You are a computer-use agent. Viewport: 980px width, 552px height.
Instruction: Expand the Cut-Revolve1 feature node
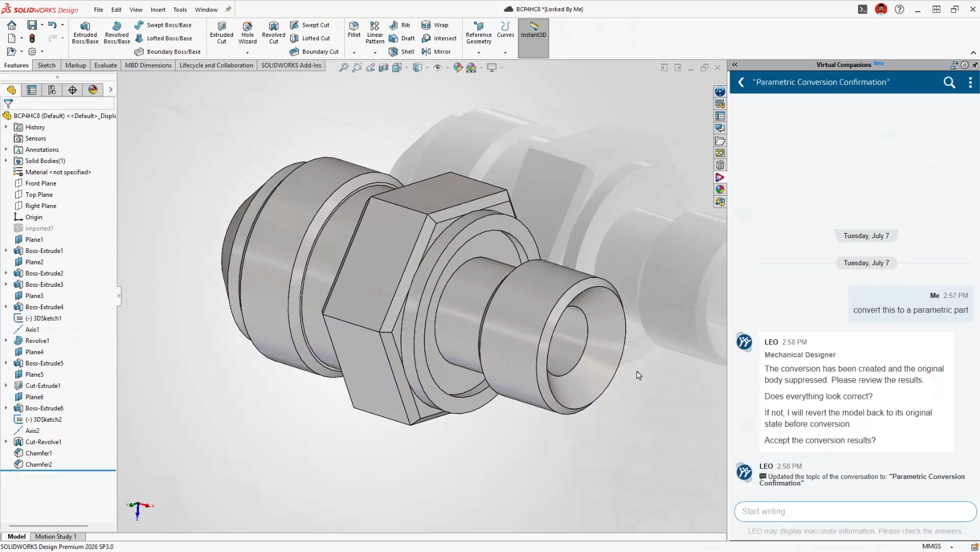(x=6, y=442)
